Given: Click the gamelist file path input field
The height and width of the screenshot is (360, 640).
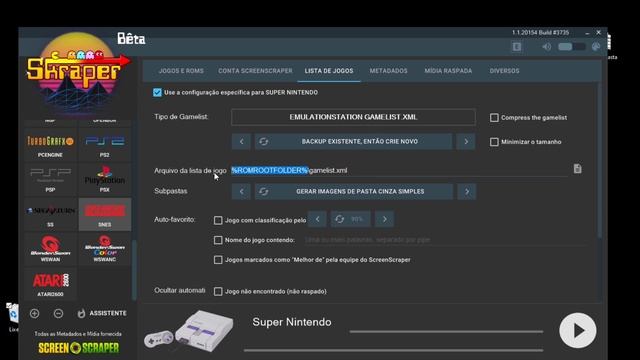Looking at the screenshot, I should [399, 170].
